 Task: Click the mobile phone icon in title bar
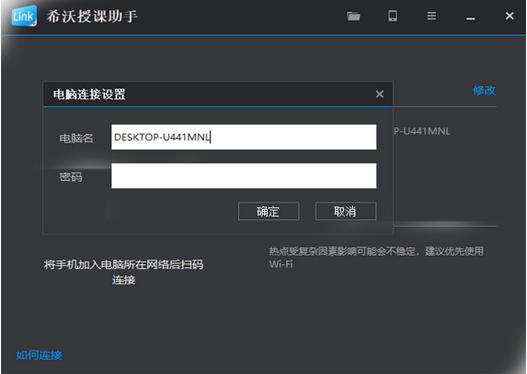(392, 15)
